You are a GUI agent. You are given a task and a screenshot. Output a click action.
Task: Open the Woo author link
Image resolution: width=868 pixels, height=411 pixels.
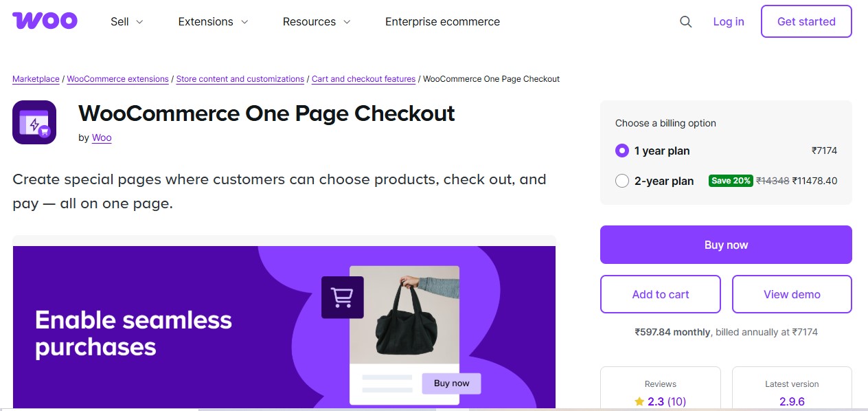pyautogui.click(x=101, y=137)
